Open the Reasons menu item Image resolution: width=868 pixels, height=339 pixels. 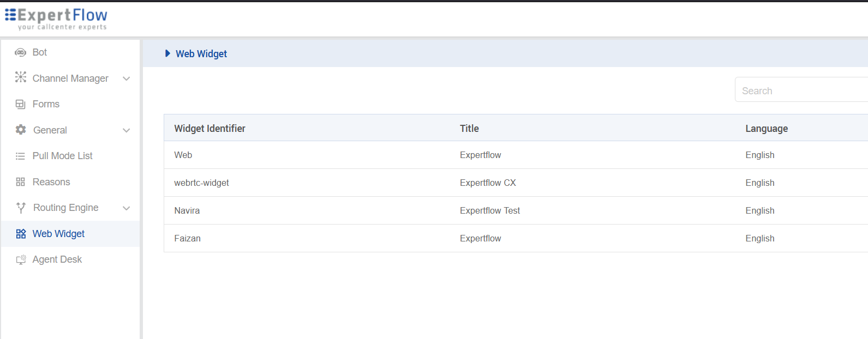point(51,182)
